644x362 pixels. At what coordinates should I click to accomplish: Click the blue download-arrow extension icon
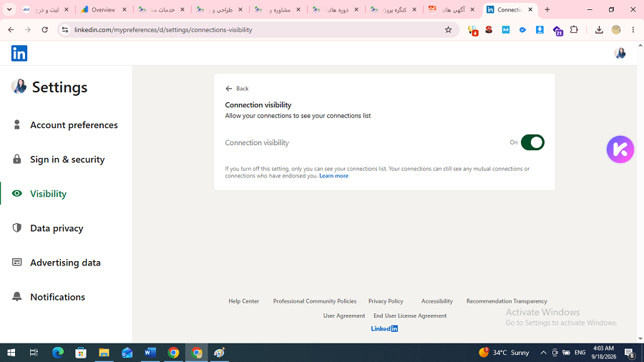tap(540, 29)
